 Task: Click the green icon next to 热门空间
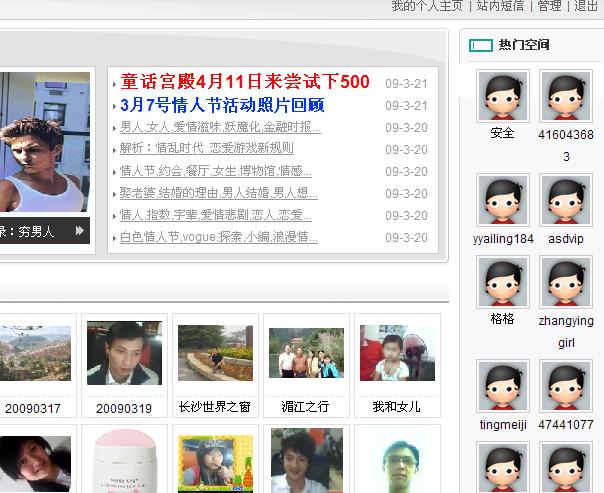coord(481,45)
